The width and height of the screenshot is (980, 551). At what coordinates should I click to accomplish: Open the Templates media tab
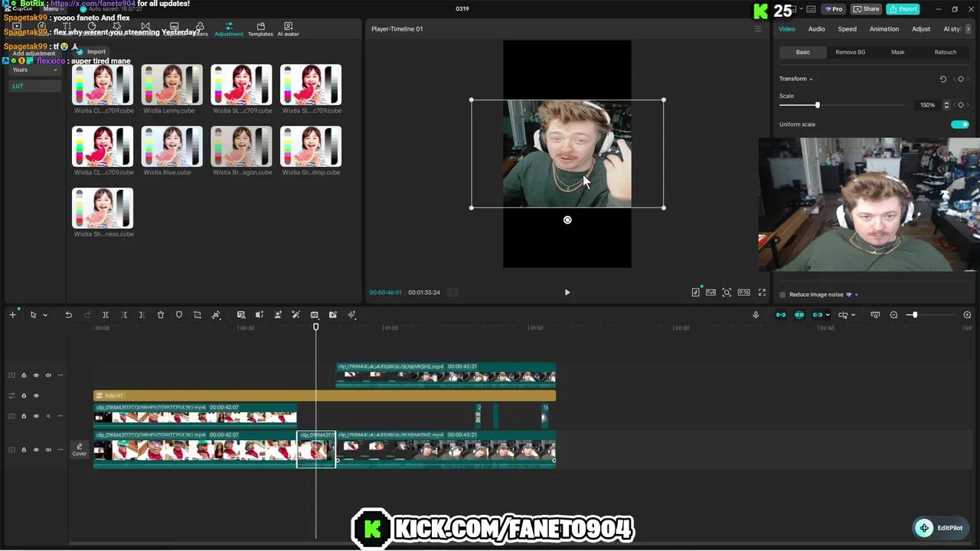click(x=260, y=29)
